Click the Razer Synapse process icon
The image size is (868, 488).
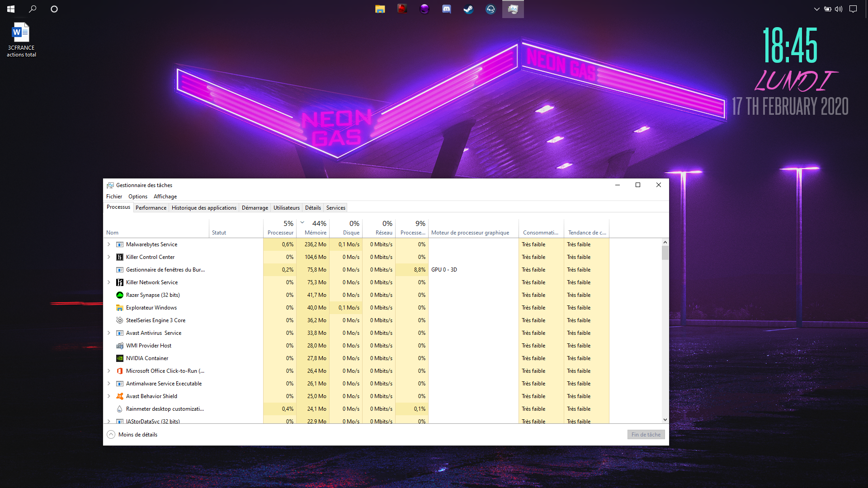pos(120,295)
